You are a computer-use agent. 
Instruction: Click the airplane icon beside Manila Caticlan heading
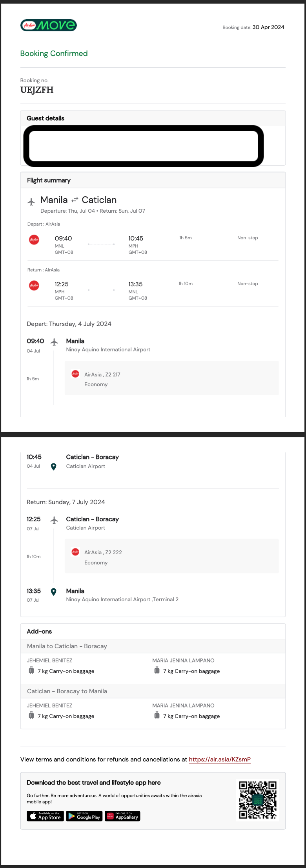pos(31,202)
